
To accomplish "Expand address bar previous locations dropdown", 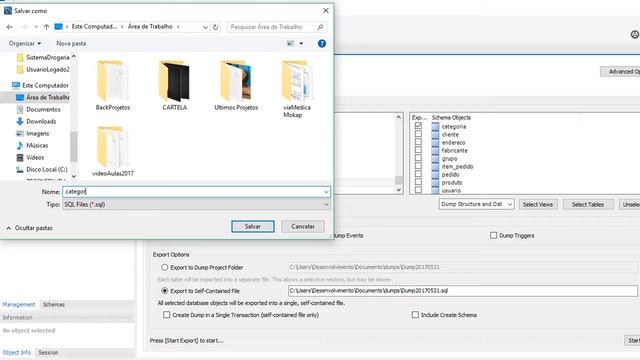I will pyautogui.click(x=205, y=27).
